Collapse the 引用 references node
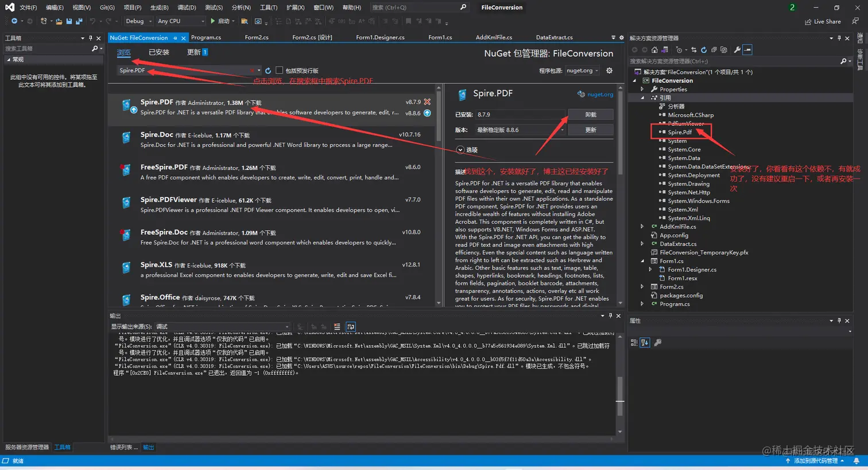The image size is (868, 470). (x=642, y=98)
